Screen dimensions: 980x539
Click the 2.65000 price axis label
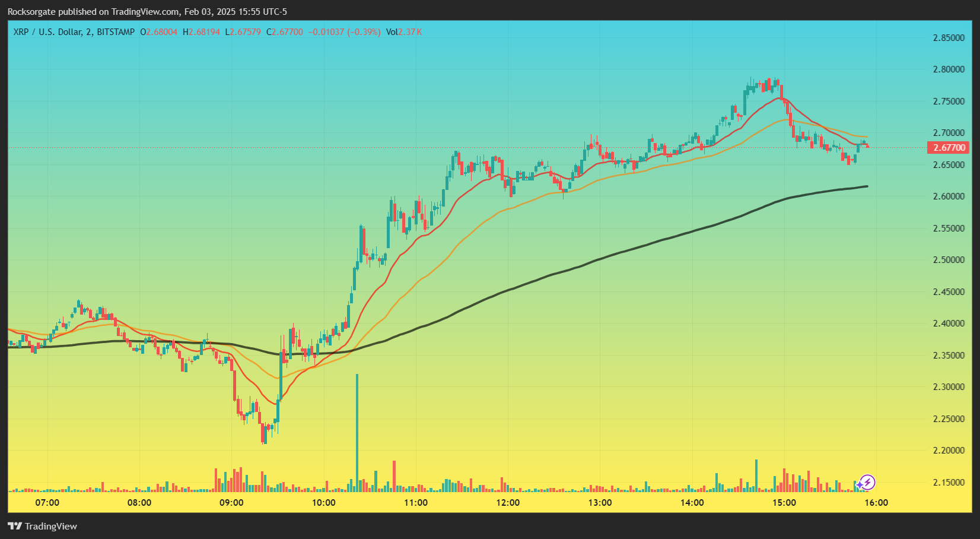949,164
